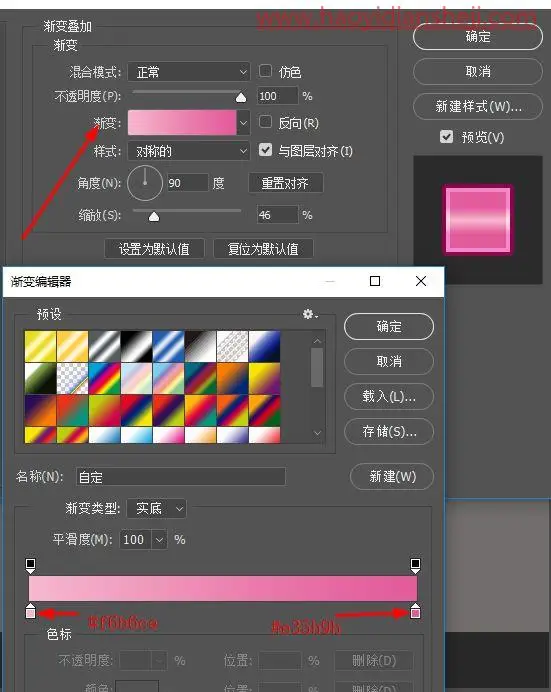The height and width of the screenshot is (692, 551).
Task: Choose the black and white striped preset
Action: (136, 346)
